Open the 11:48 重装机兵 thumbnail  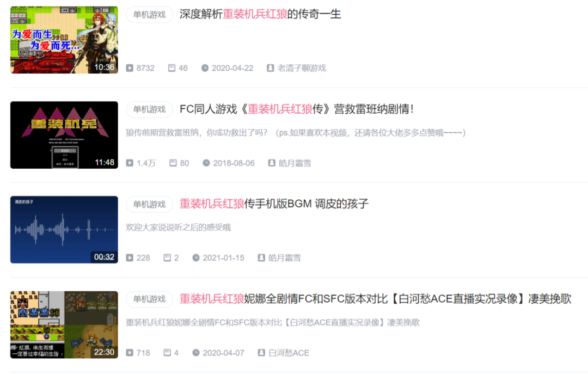(x=64, y=134)
